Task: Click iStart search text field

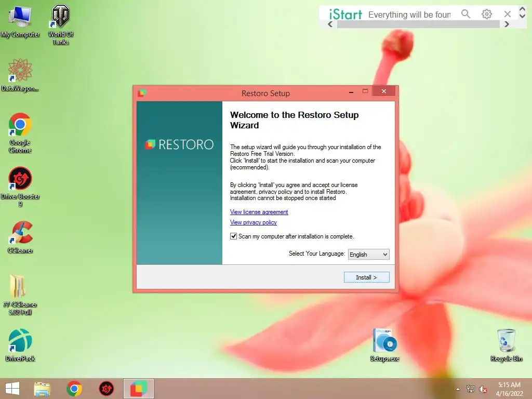Action: click(409, 15)
